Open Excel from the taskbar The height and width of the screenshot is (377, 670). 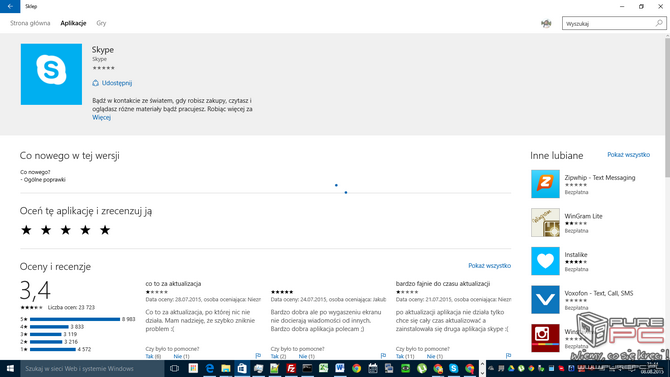coord(323,368)
